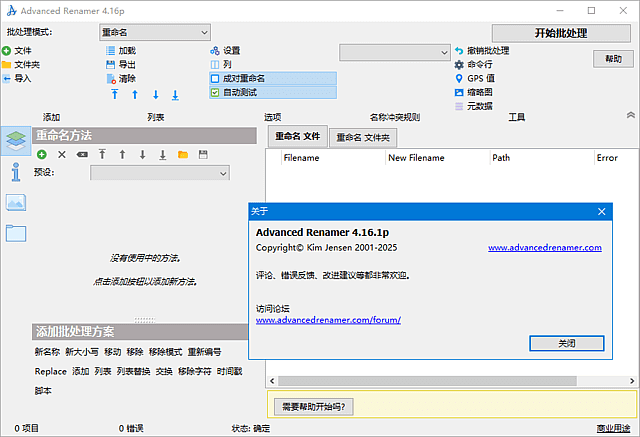The image size is (640, 437).
Task: Click the 撤销批处理 undo icon
Action: coord(459,50)
